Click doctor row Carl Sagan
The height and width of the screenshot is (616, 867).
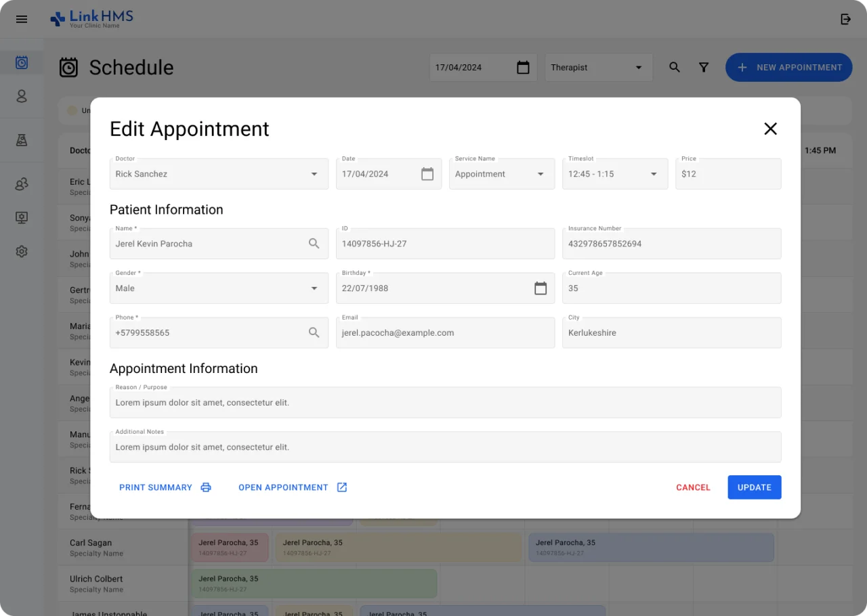[x=122, y=548]
